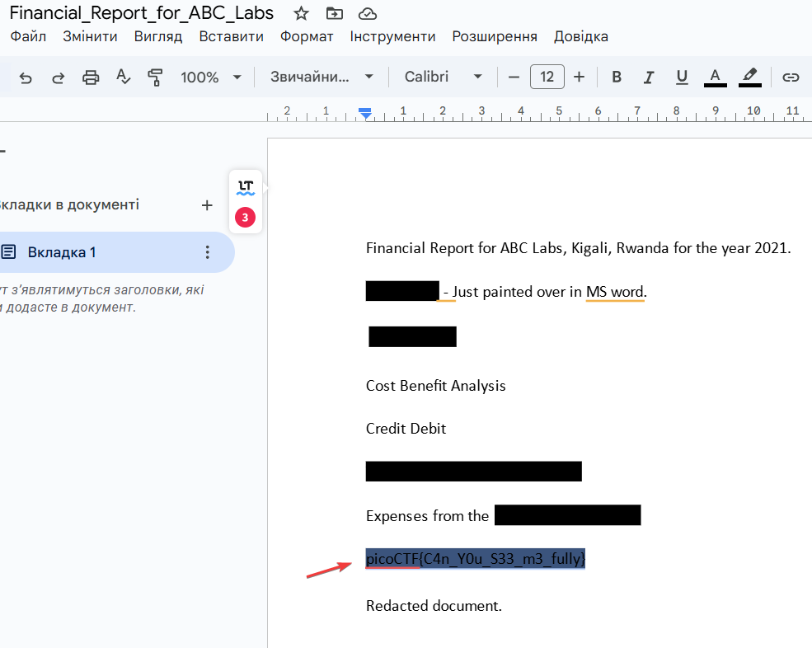Run spelling and grammar check icon
Image resolution: width=812 pixels, height=648 pixels.
tap(123, 77)
